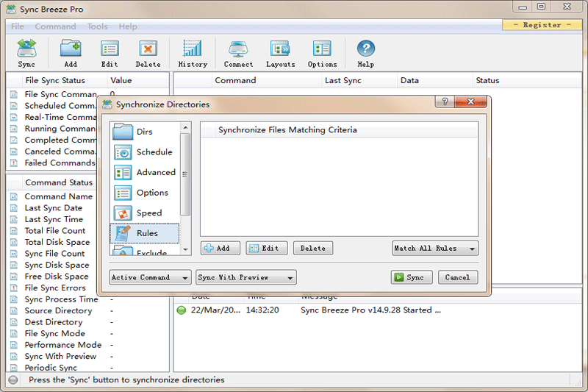This screenshot has height=392, width=588.
Task: Open the History toolbar icon
Action: point(193,53)
